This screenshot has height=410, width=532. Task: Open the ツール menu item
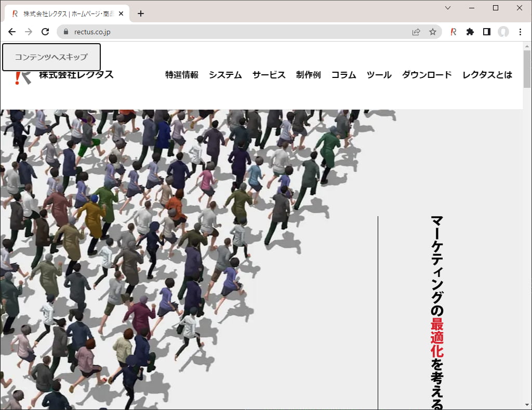click(x=379, y=75)
